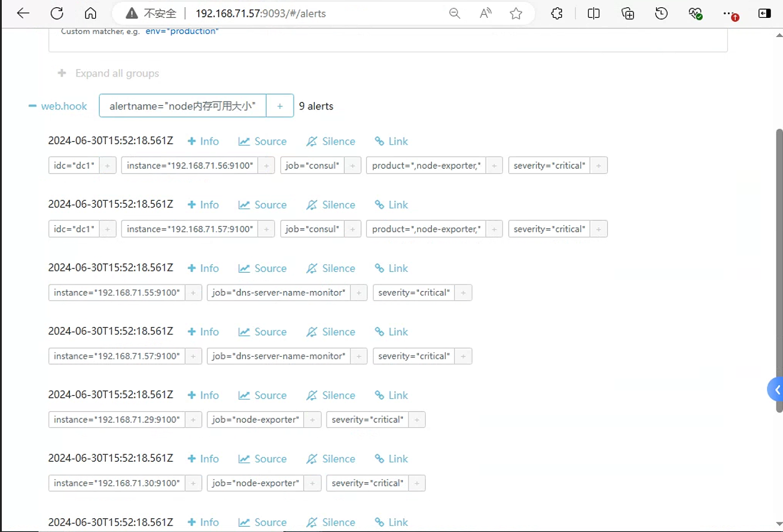Add the job="node-exporter" filter on the 192.168.71.29 row
783x532 pixels.
(x=312, y=420)
